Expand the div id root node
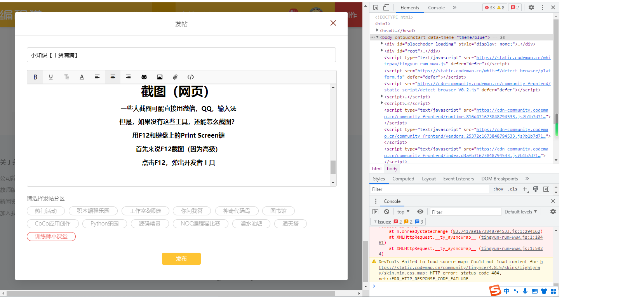The height and width of the screenshot is (297, 644). [382, 50]
